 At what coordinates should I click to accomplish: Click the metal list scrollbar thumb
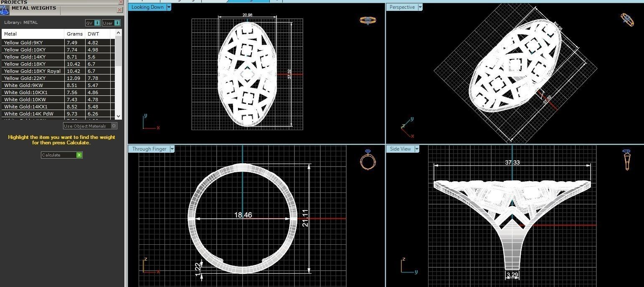click(119, 51)
